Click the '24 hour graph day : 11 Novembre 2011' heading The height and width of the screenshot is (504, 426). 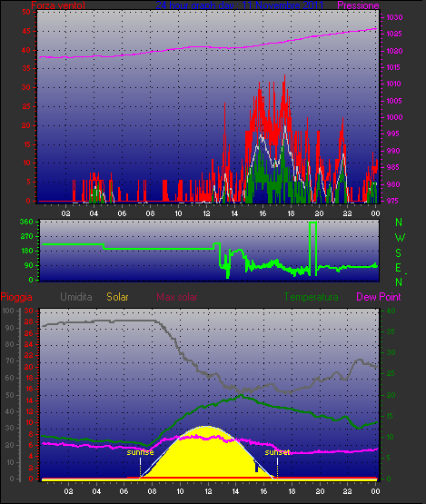click(239, 5)
